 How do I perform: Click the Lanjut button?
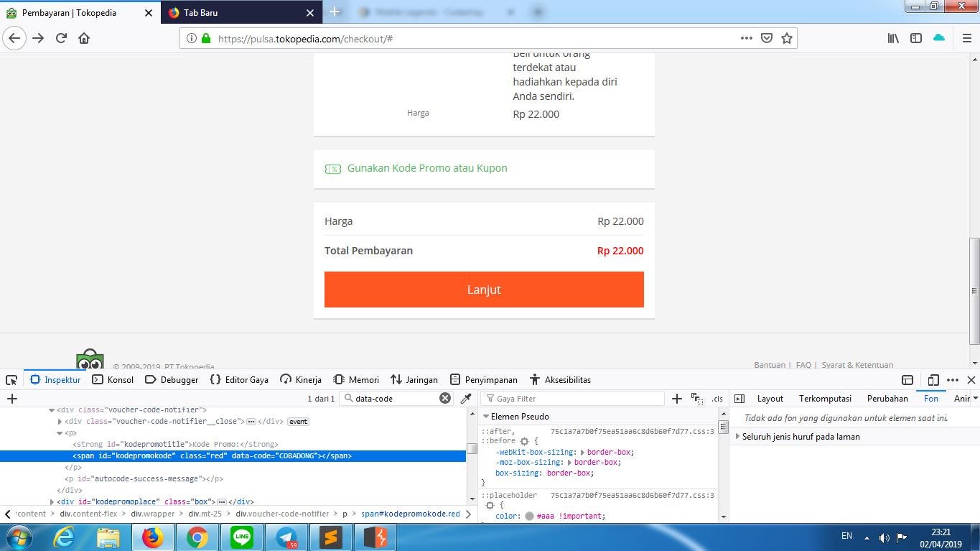[484, 290]
